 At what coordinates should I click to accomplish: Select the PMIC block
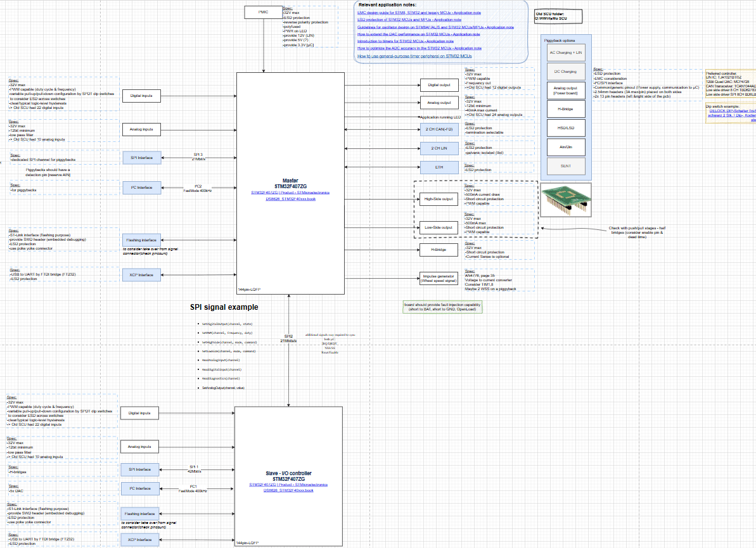[x=263, y=12]
